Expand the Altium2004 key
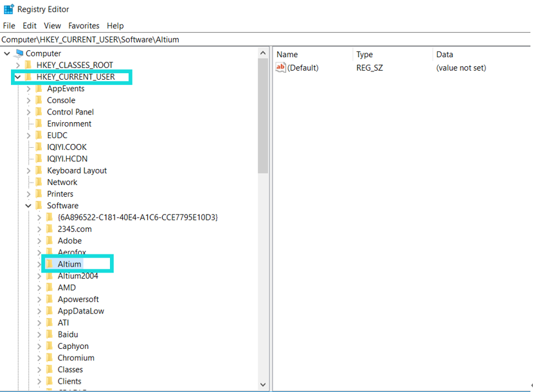 39,276
